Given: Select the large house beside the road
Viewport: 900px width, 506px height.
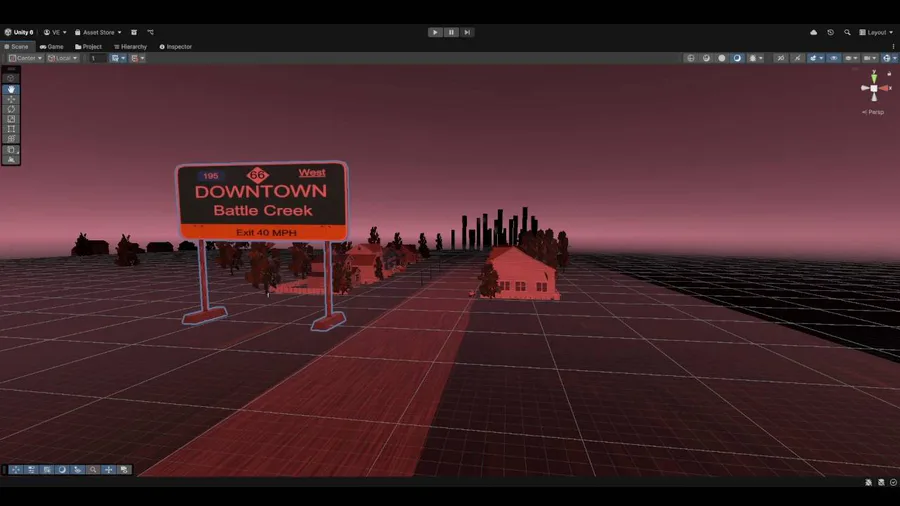Looking at the screenshot, I should [x=521, y=274].
